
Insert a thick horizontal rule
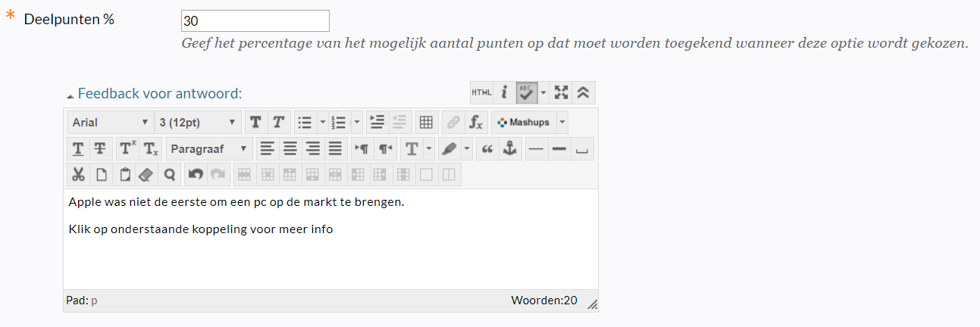[x=559, y=148]
